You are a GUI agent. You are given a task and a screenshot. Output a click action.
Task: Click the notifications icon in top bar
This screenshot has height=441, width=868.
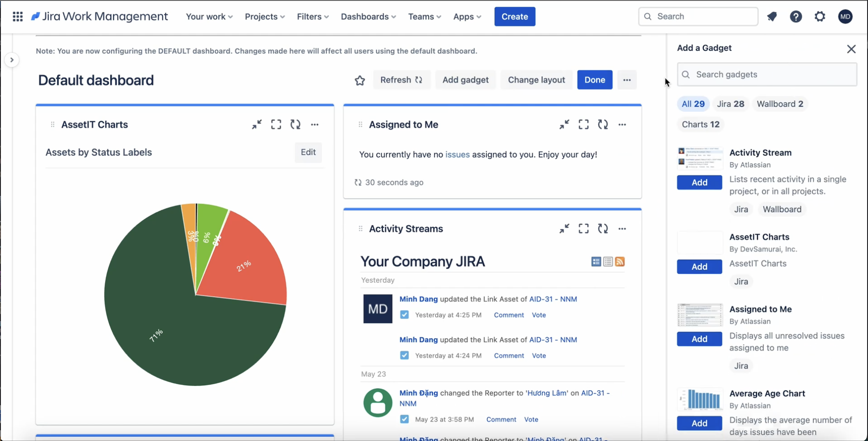(x=772, y=17)
